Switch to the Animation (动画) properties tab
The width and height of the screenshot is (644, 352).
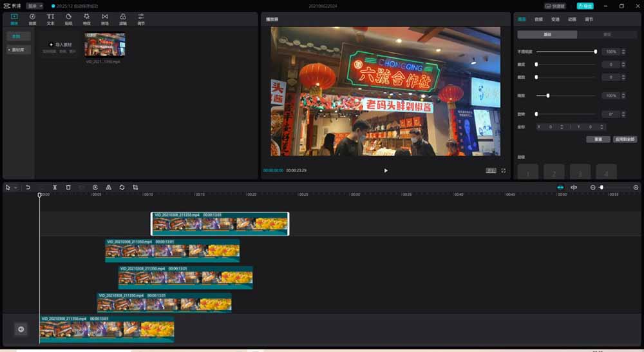[x=572, y=19]
